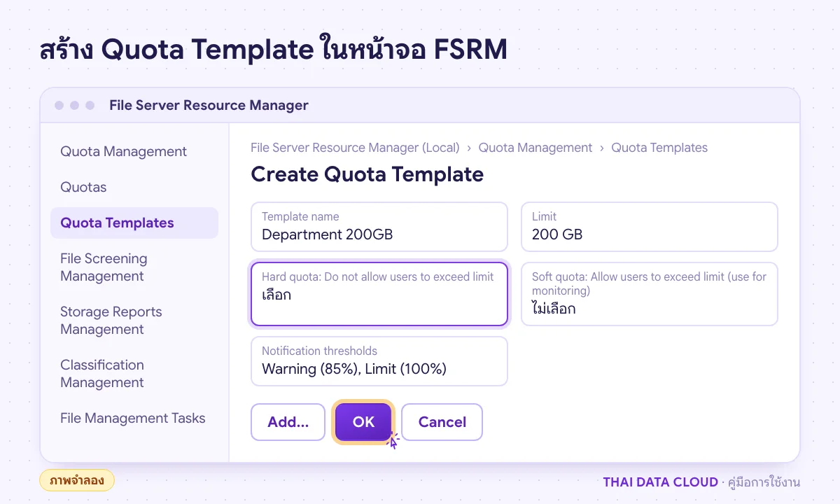The width and height of the screenshot is (840, 504).
Task: Click File Server Resource Manager (Local) breadcrumb
Action: pos(355,148)
